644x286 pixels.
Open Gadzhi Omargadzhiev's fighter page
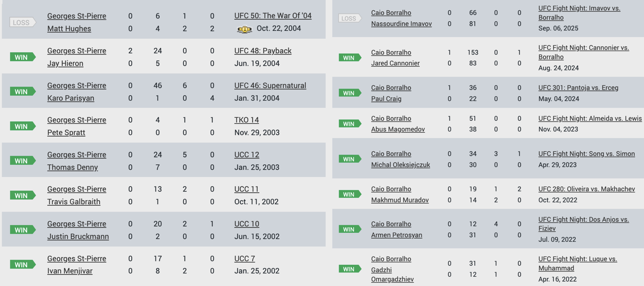[x=392, y=274]
